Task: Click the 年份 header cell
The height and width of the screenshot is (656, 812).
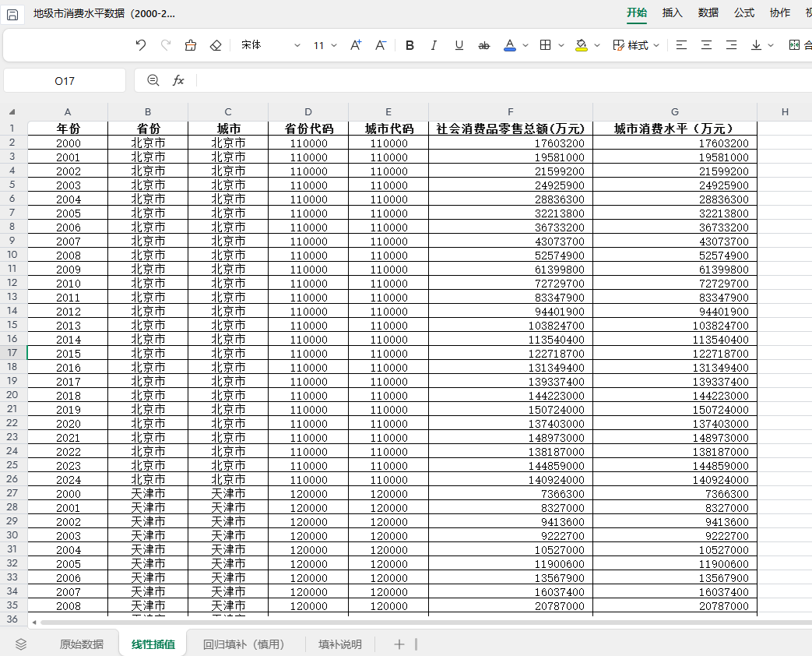Action: (x=68, y=129)
